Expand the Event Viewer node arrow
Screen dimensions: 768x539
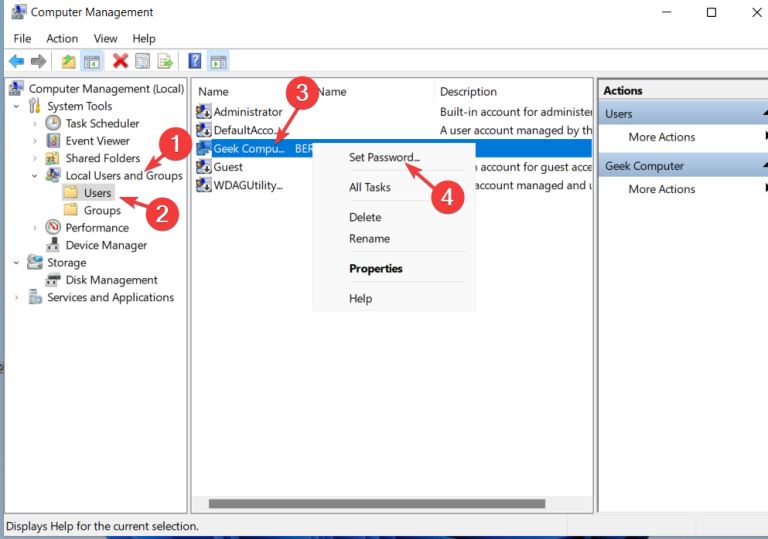click(x=34, y=141)
